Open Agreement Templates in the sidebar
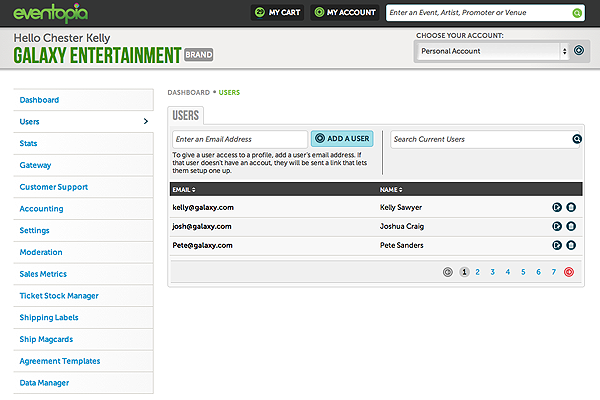This screenshot has height=400, width=600. [83, 361]
